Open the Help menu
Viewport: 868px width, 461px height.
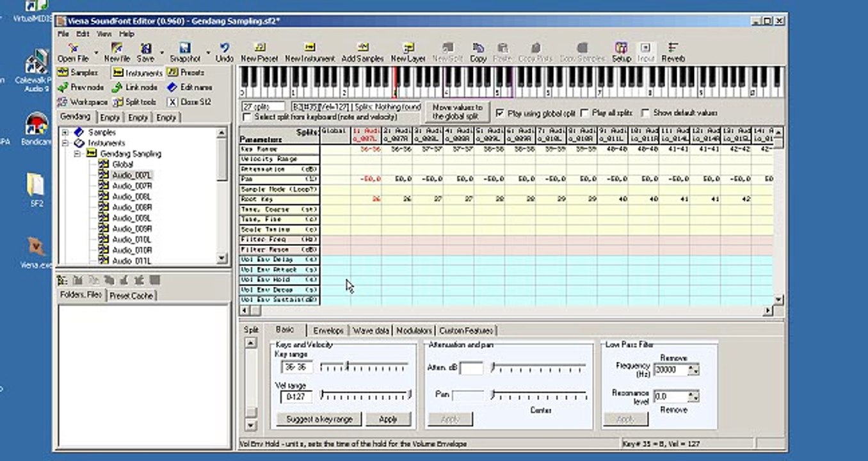[x=126, y=34]
